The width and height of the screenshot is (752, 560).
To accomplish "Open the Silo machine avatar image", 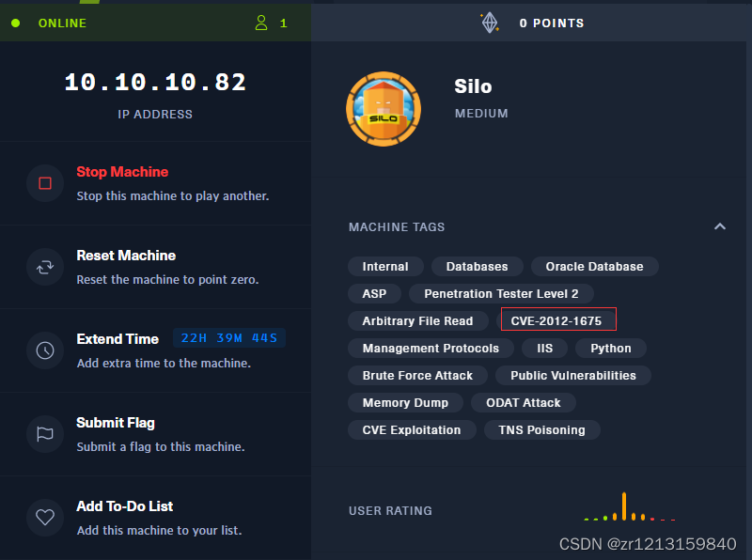I will click(x=384, y=109).
